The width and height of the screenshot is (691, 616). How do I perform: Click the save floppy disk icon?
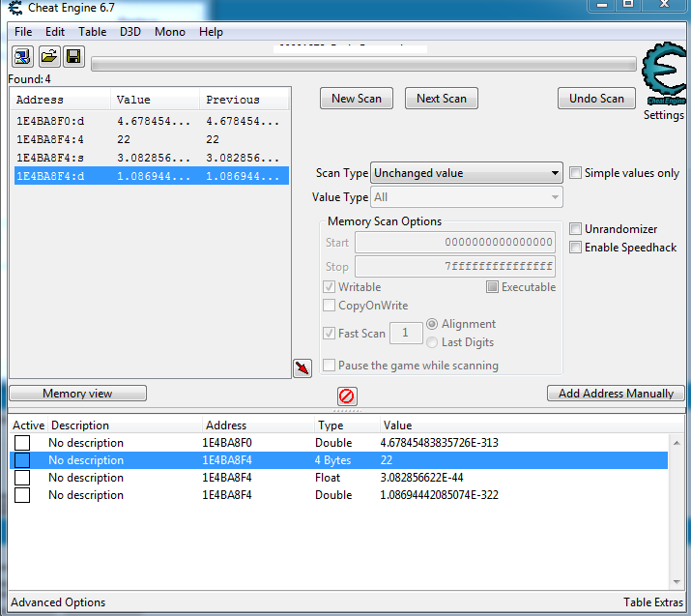pyautogui.click(x=73, y=56)
